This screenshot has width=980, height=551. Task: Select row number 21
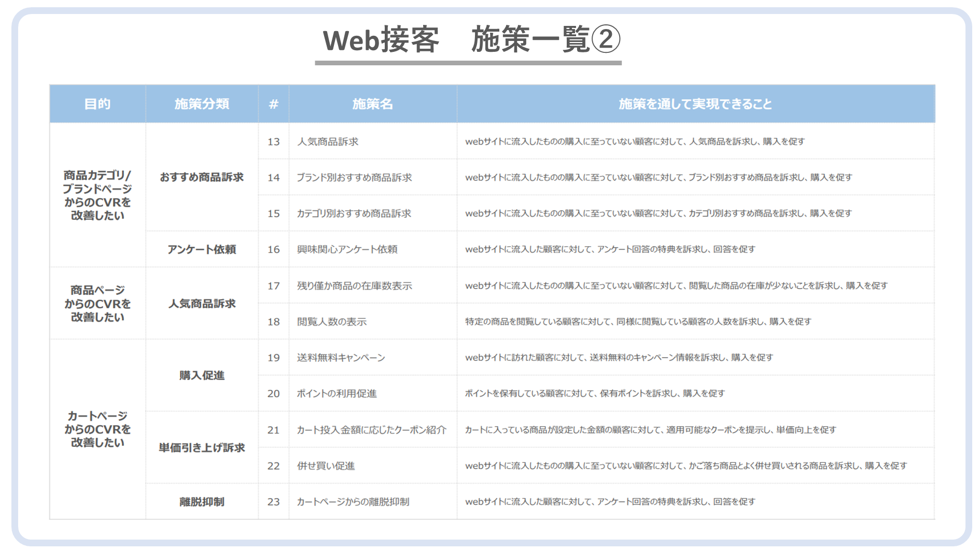(274, 430)
